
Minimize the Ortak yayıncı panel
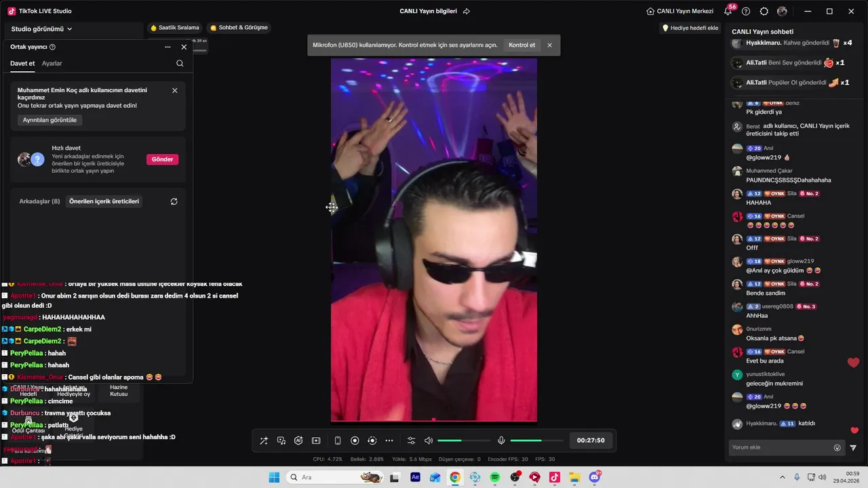[167, 47]
